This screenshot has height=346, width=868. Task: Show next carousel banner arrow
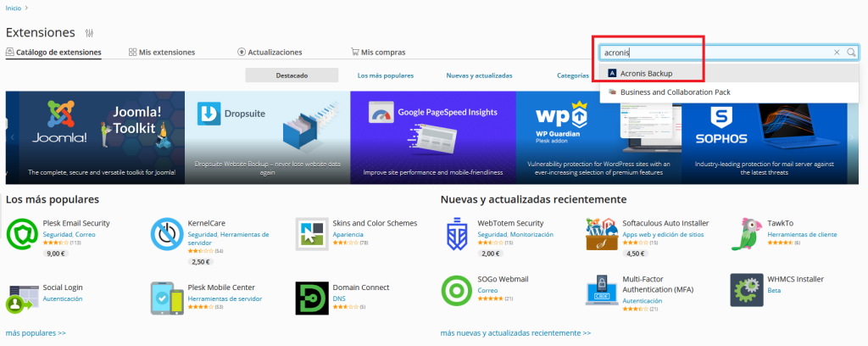(x=851, y=137)
